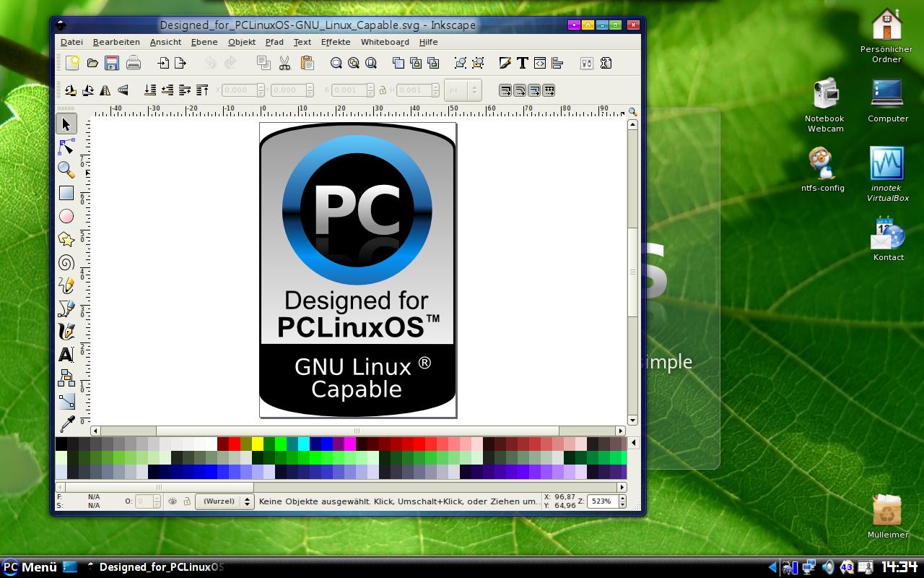The width and height of the screenshot is (924, 578).
Task: Toggle scale rounded corners affect button
Action: point(520,90)
